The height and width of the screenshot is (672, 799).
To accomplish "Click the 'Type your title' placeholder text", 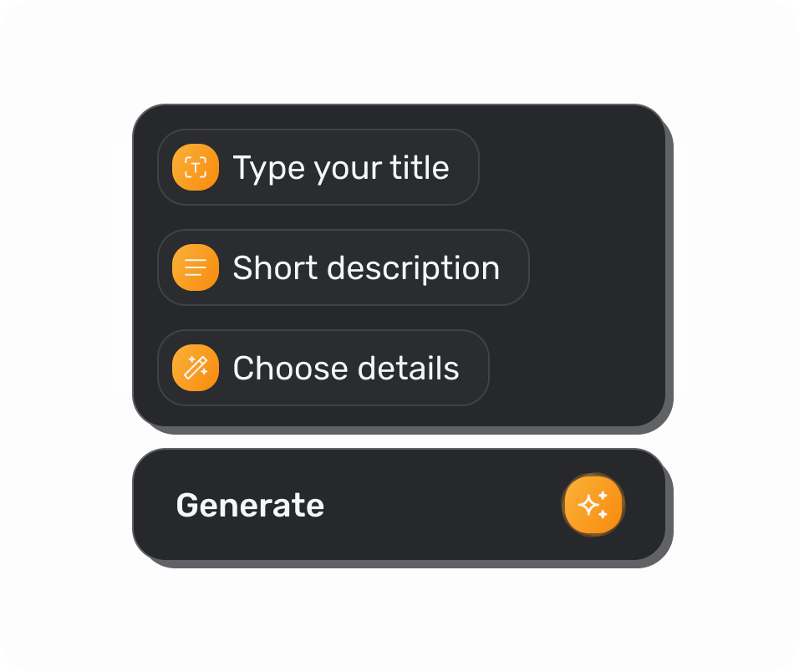I will coord(341,167).
